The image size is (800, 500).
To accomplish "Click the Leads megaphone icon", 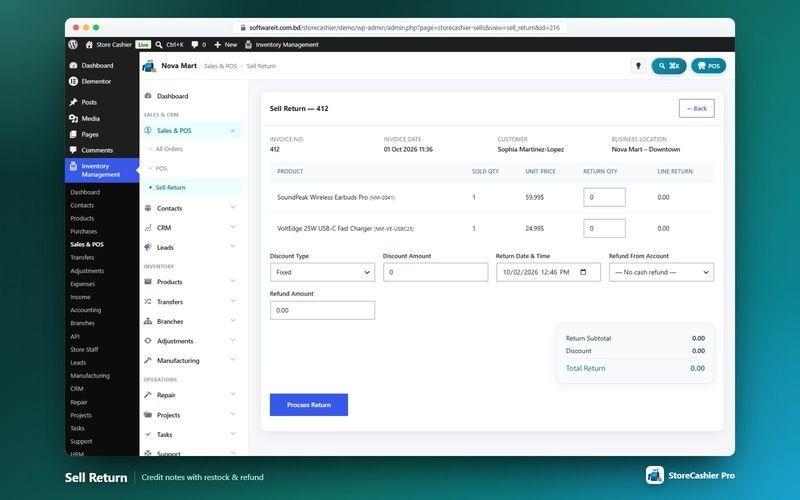I will [148, 247].
